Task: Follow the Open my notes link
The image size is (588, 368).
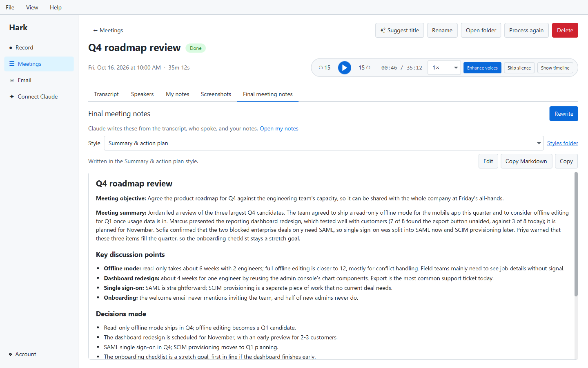Action: [x=279, y=128]
